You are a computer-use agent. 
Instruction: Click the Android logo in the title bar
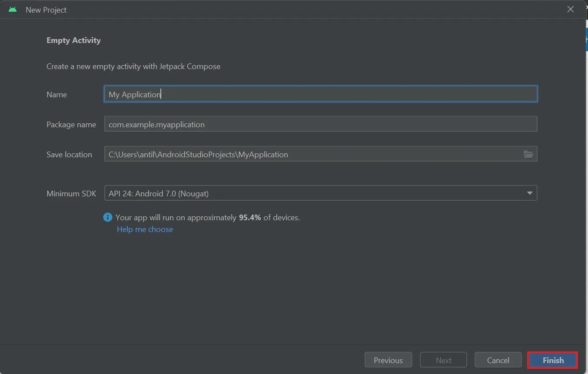coord(13,10)
